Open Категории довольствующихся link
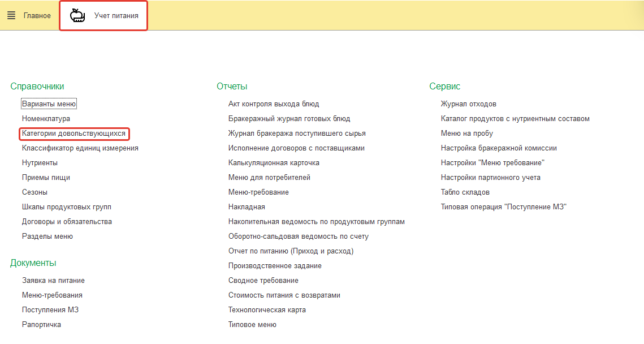This screenshot has width=644, height=344. point(74,134)
